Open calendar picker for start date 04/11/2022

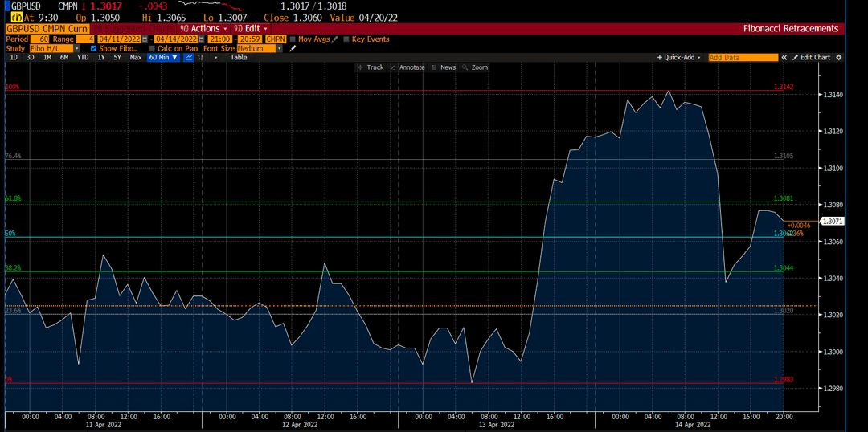[x=145, y=39]
